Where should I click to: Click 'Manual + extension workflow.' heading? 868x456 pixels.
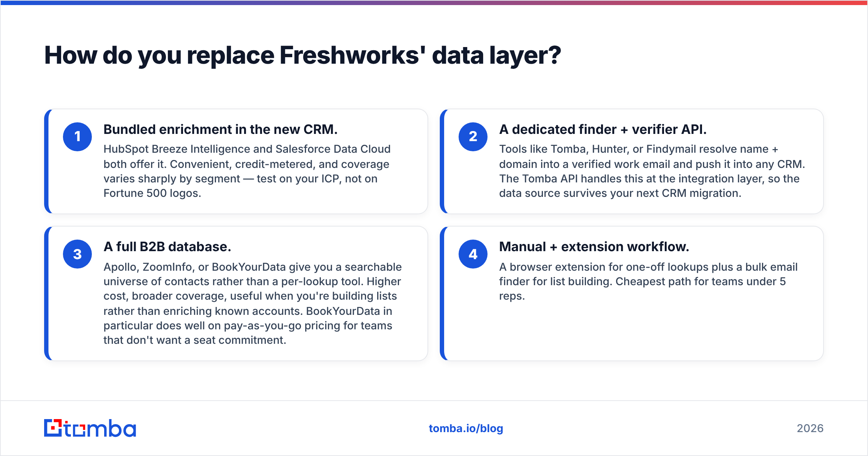594,247
